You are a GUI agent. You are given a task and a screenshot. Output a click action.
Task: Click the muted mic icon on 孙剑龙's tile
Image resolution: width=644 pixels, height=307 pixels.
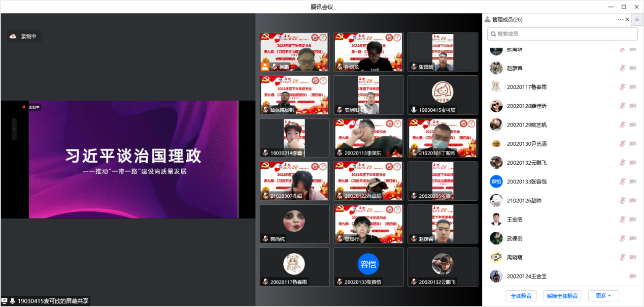click(x=340, y=67)
